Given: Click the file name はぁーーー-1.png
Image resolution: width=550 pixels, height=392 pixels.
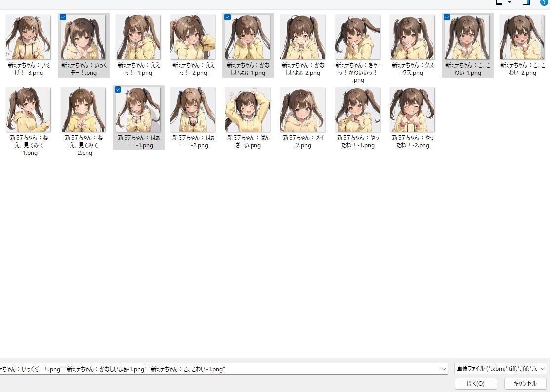Looking at the screenshot, I should click(138, 141).
